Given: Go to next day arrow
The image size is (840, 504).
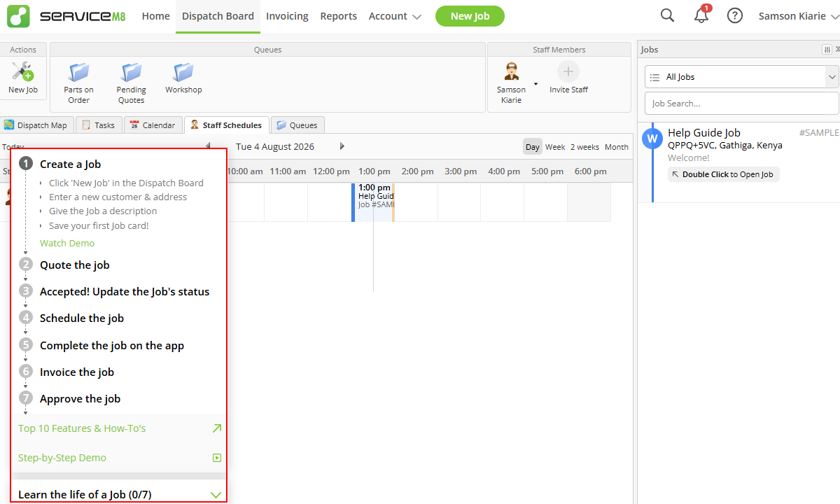Looking at the screenshot, I should (x=342, y=146).
